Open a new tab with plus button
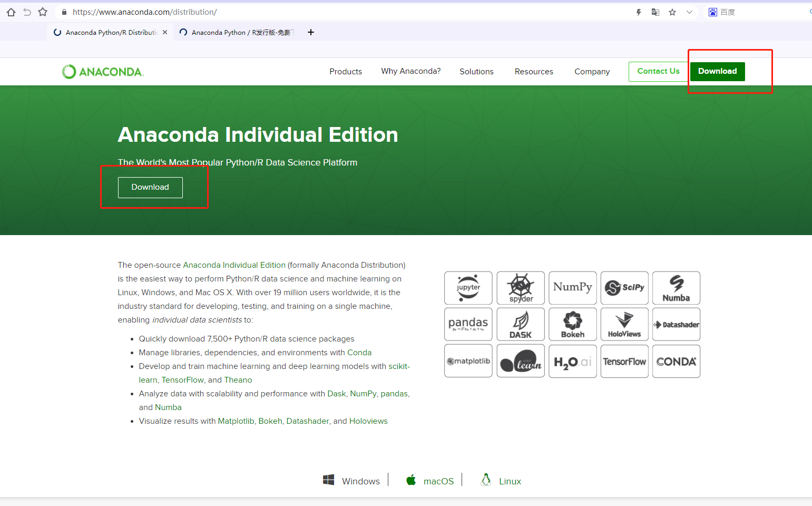The width and height of the screenshot is (812, 506). click(x=311, y=32)
